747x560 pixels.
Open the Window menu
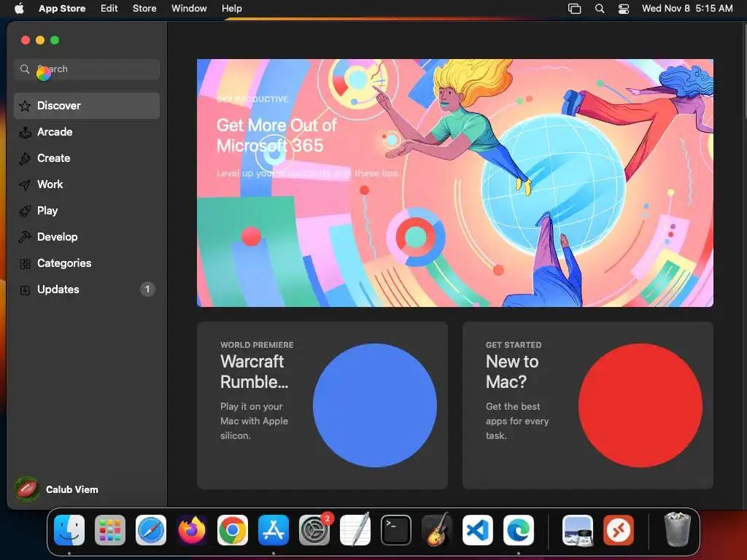(x=189, y=8)
